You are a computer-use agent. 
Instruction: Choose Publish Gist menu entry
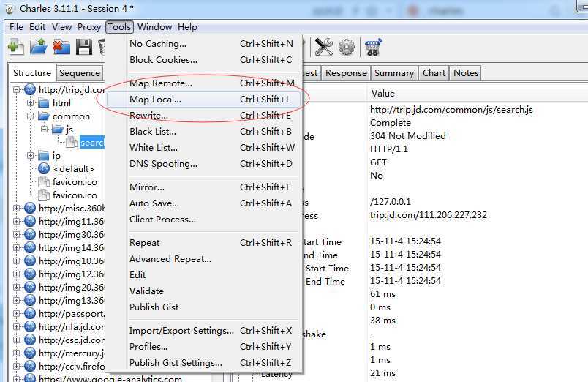click(x=204, y=307)
